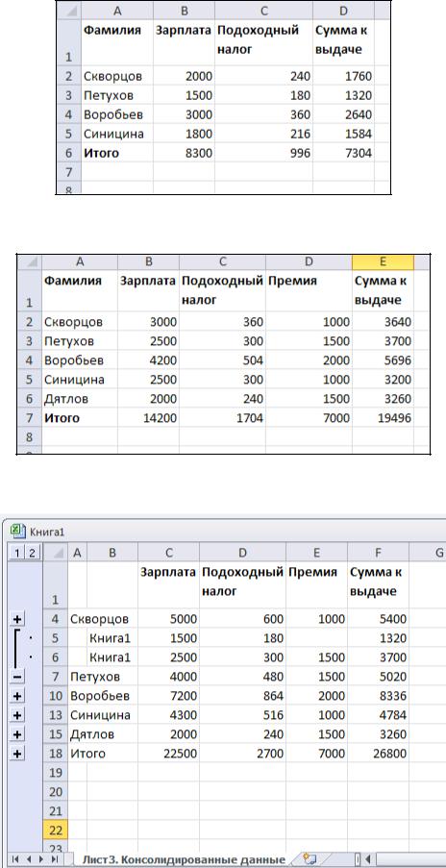
Task: Collapse the minus button beside row 7 Петухов
Action: click(17, 676)
